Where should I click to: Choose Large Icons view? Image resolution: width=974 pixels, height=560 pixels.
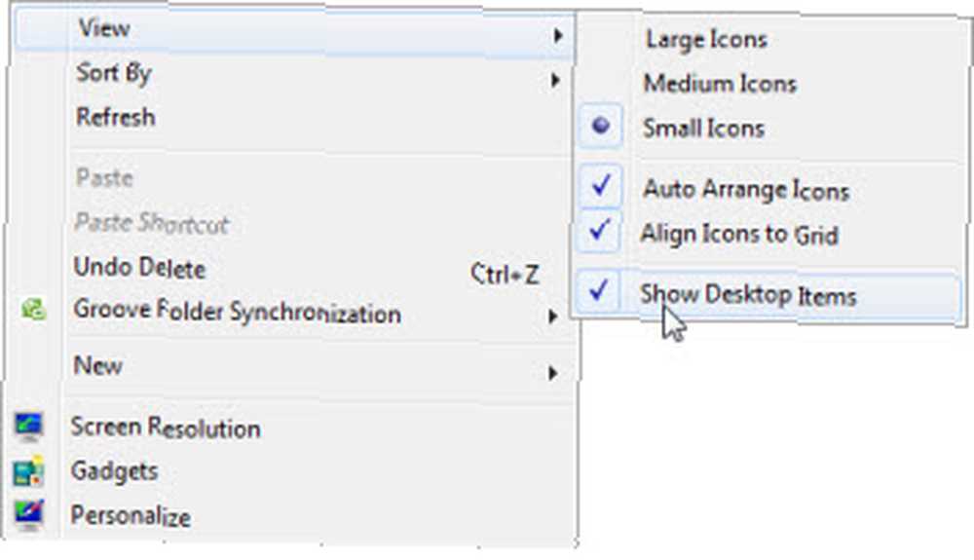click(x=706, y=40)
